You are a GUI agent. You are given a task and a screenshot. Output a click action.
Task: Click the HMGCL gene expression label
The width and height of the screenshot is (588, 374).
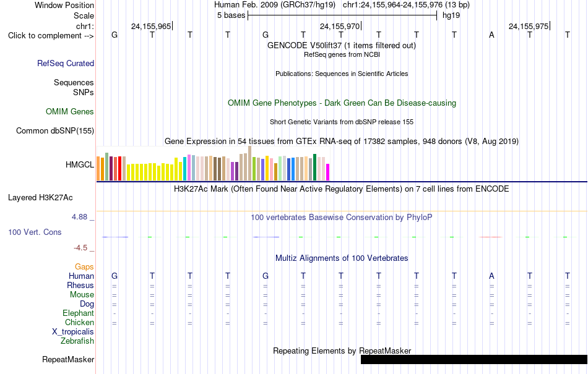pyautogui.click(x=79, y=164)
